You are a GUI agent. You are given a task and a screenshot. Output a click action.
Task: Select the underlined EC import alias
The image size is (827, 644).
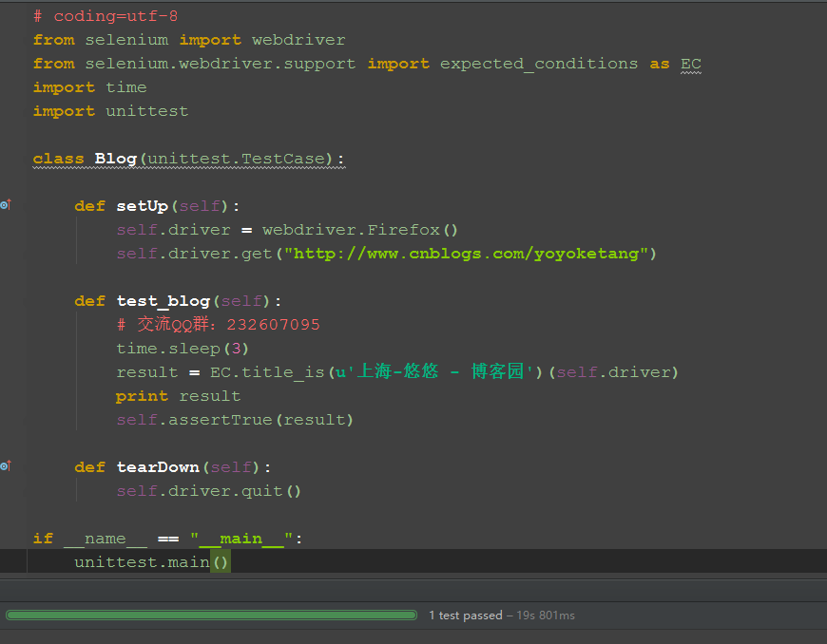coord(691,63)
